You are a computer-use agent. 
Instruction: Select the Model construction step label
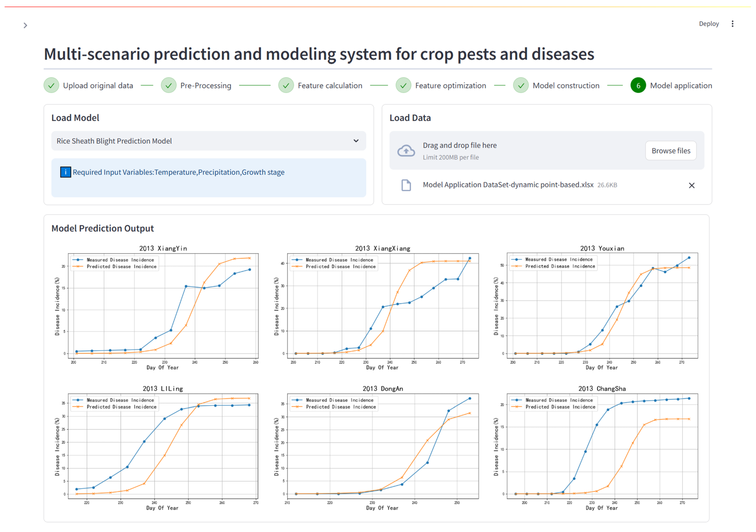pyautogui.click(x=566, y=86)
